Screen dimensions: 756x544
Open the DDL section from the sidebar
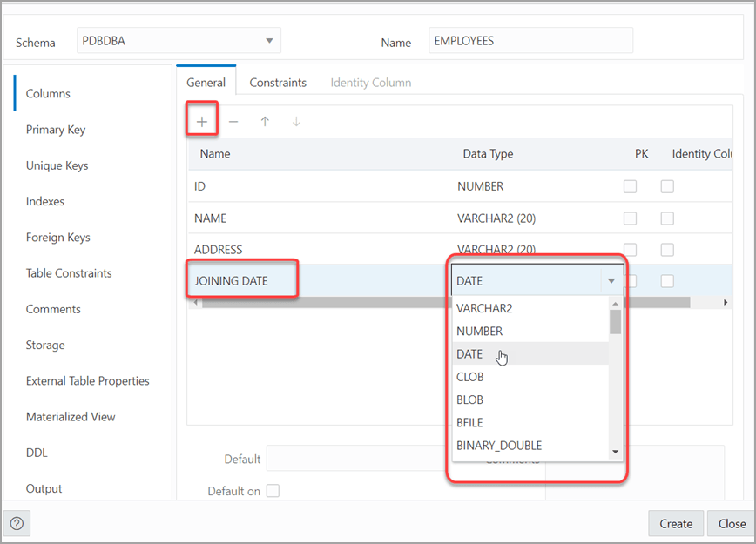tap(38, 453)
